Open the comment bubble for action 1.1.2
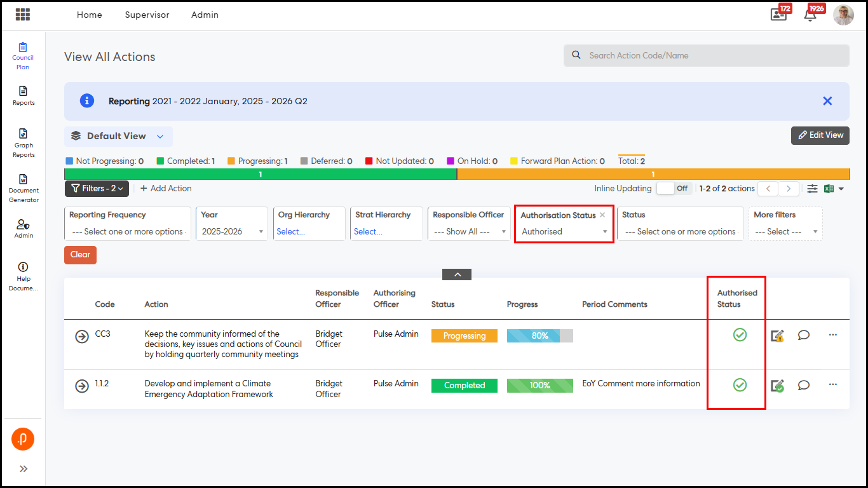Image resolution: width=868 pixels, height=488 pixels. click(x=804, y=385)
